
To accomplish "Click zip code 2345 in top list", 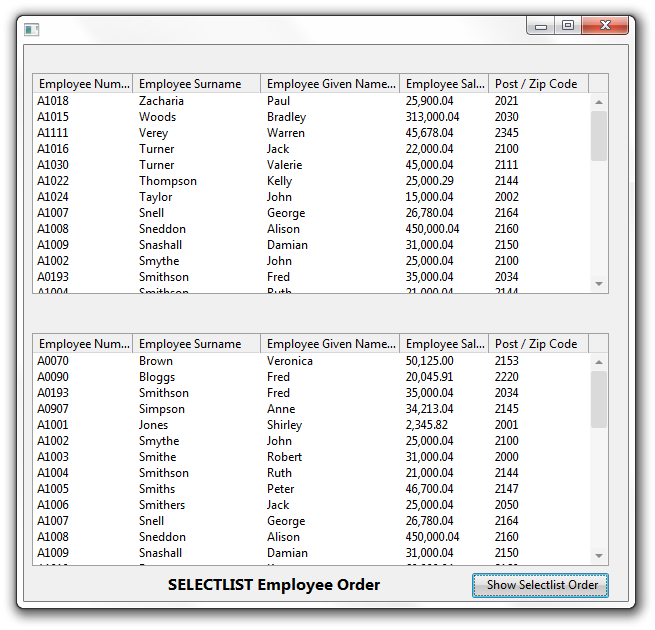I will click(507, 133).
